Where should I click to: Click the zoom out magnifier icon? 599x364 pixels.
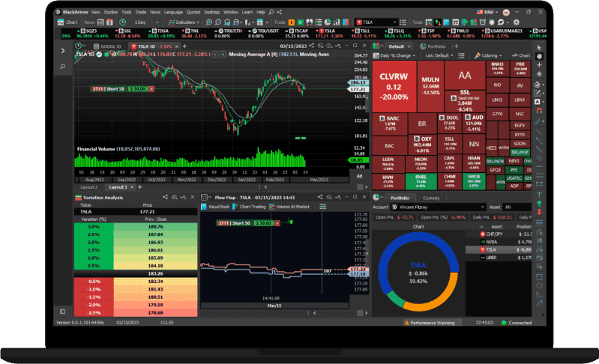pos(217,22)
